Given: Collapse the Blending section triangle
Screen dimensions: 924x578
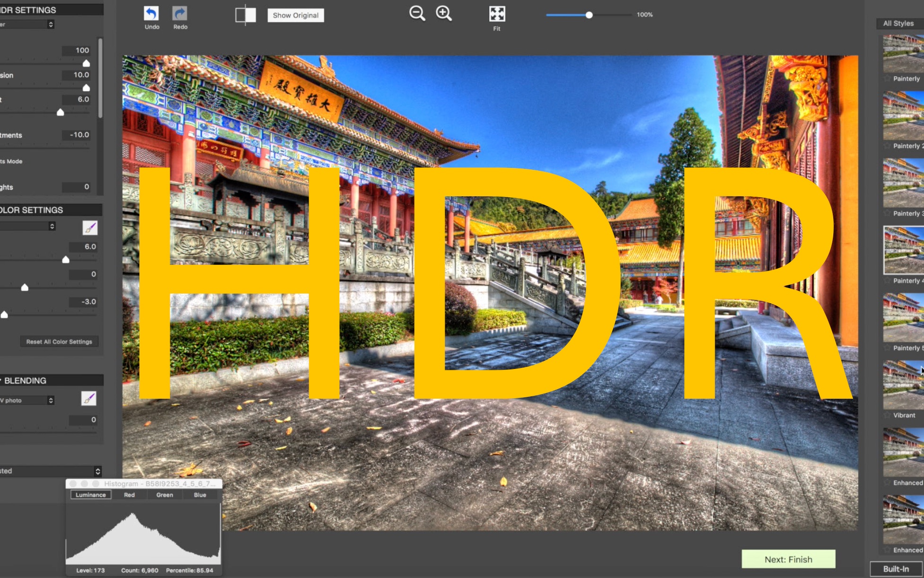Looking at the screenshot, I should tap(1, 381).
